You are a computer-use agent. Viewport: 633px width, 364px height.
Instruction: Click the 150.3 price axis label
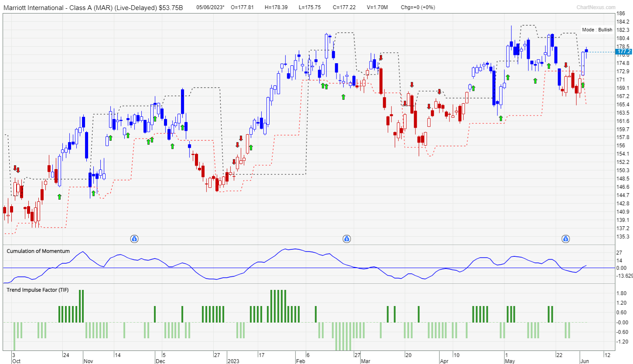[623, 170]
